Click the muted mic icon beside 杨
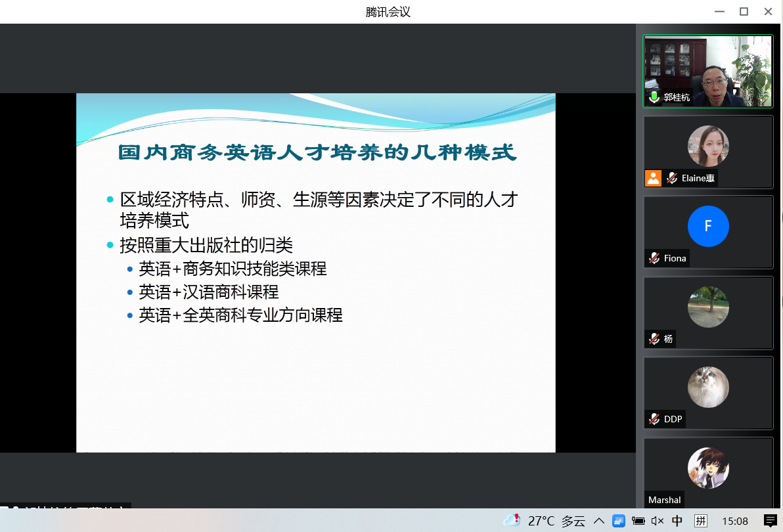The width and height of the screenshot is (783, 532). 654,339
